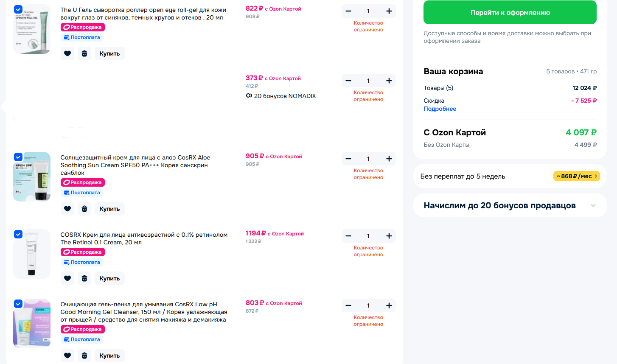Uncheck The U eye roll-gel item
Viewport: 617px width, 364px height.
pos(18,9)
